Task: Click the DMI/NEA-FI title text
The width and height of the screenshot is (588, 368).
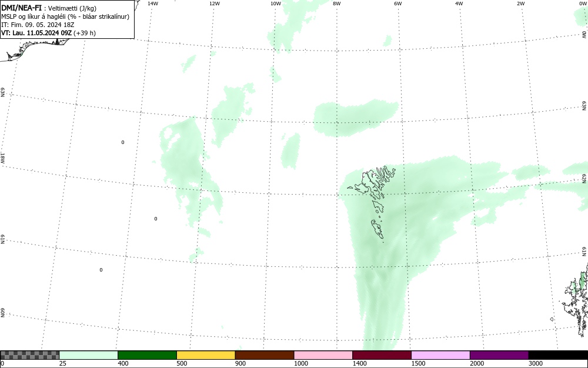Action: click(21, 8)
